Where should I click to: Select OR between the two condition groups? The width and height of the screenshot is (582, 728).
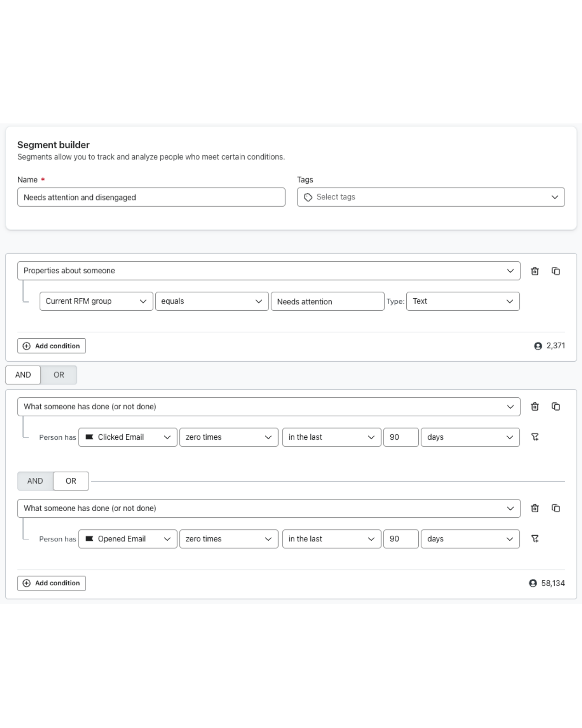(x=59, y=375)
